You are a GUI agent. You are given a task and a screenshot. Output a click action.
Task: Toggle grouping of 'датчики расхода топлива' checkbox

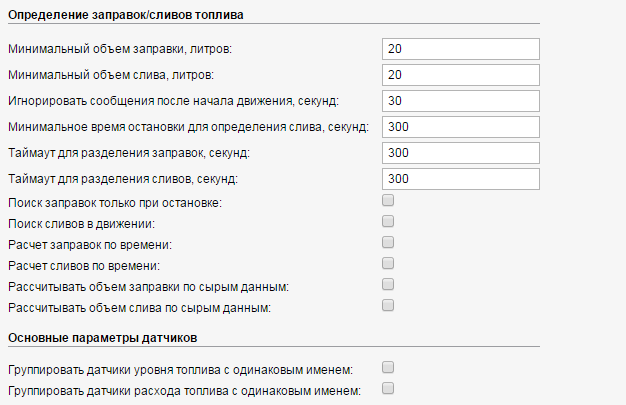(x=388, y=388)
